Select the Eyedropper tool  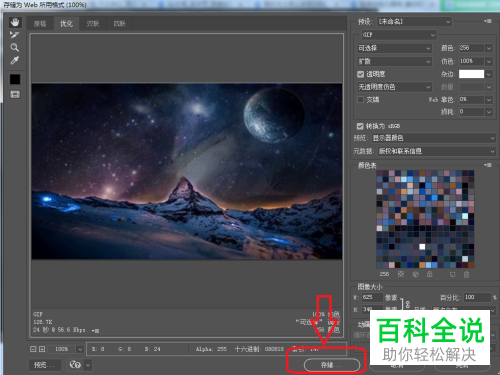coord(15,60)
